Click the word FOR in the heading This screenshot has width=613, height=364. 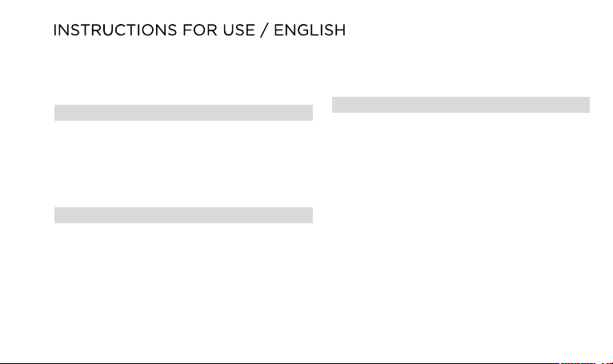click(200, 30)
